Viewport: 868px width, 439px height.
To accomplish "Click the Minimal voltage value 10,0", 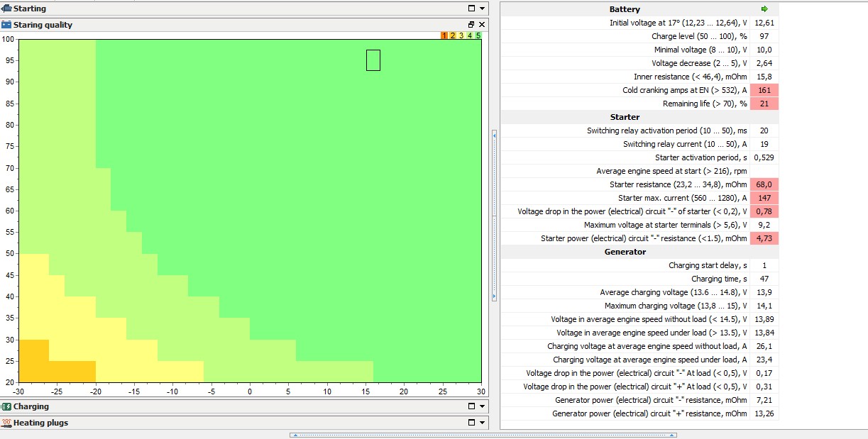I will (x=764, y=50).
